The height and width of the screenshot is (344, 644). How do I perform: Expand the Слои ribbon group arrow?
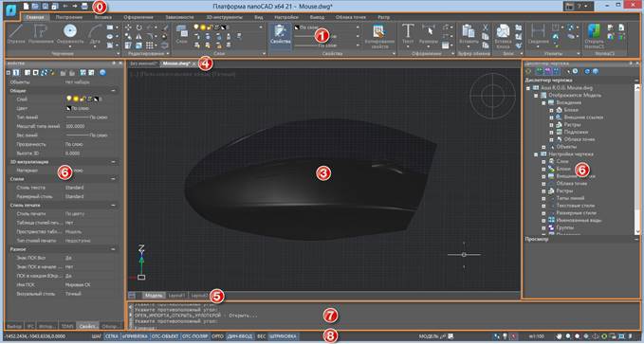264,54
